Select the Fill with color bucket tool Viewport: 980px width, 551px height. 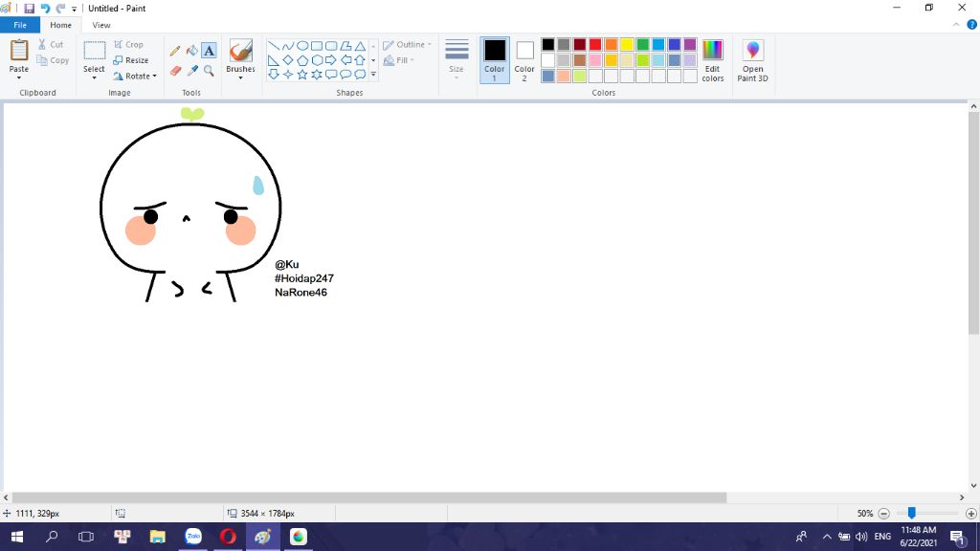coord(191,51)
